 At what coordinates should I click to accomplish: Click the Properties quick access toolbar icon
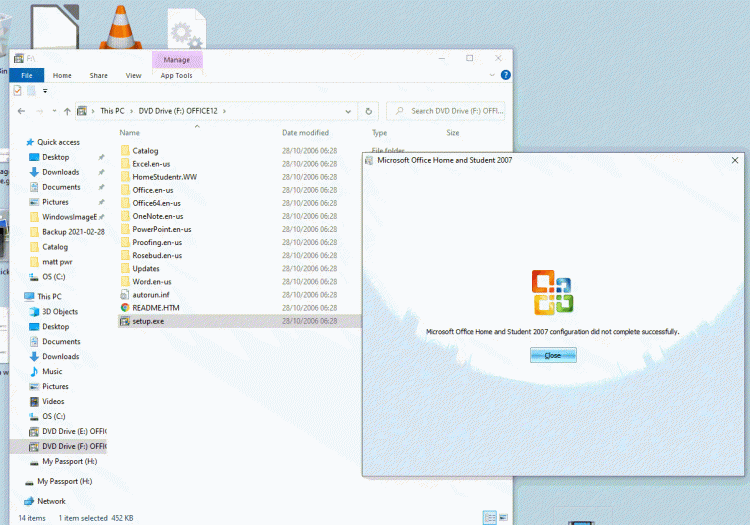[18, 90]
